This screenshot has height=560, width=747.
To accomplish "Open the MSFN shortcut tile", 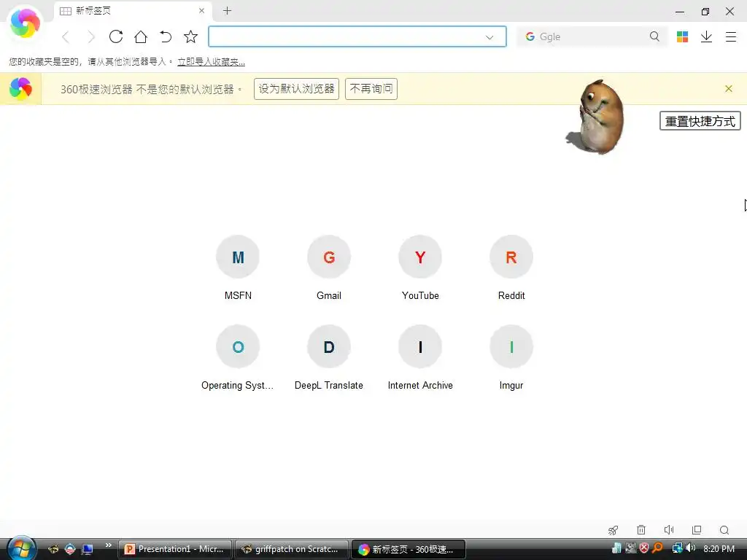I will pos(238,268).
